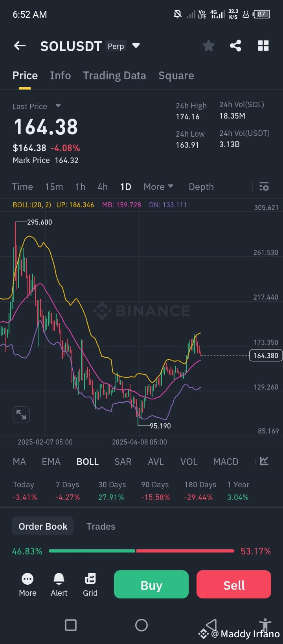Expand the More timeframe dropdown
The image size is (283, 644).
coord(158,187)
